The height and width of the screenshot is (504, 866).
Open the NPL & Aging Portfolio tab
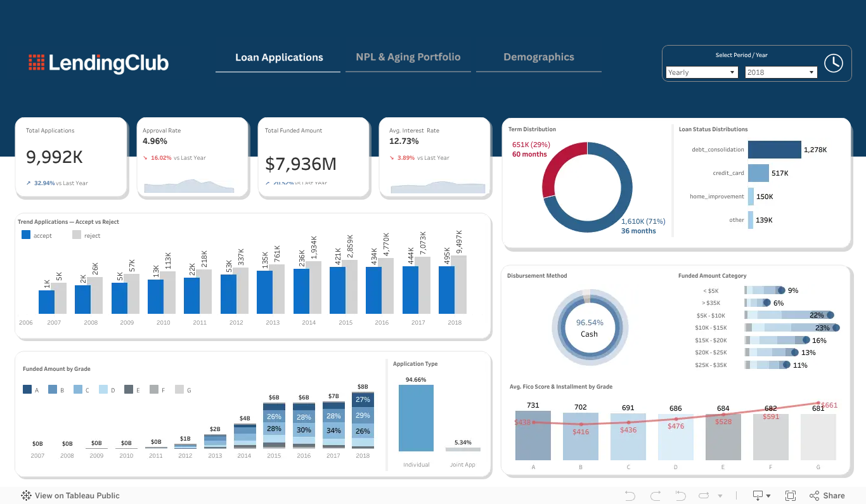pyautogui.click(x=408, y=57)
